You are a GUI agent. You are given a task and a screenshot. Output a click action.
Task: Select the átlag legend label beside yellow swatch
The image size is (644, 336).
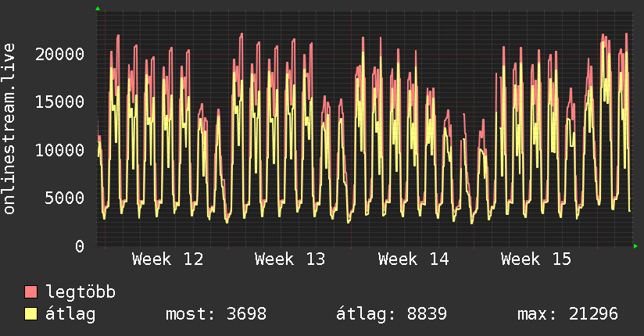click(70, 314)
